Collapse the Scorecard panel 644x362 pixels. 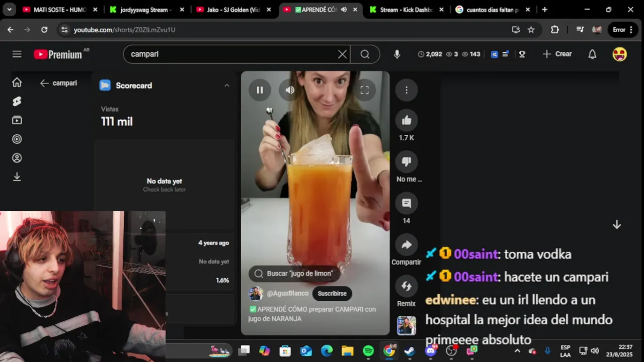tap(227, 85)
